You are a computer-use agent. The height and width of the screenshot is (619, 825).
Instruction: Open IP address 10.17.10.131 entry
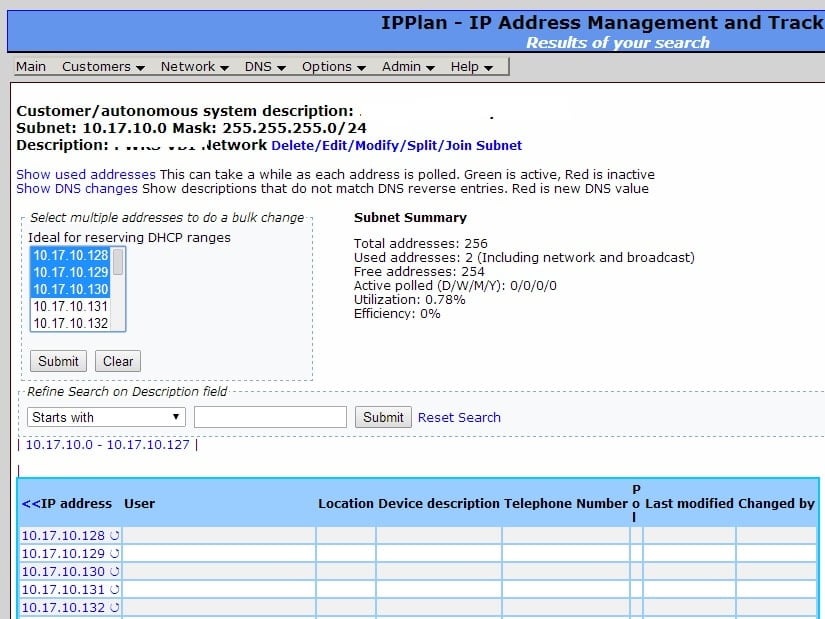(63, 590)
